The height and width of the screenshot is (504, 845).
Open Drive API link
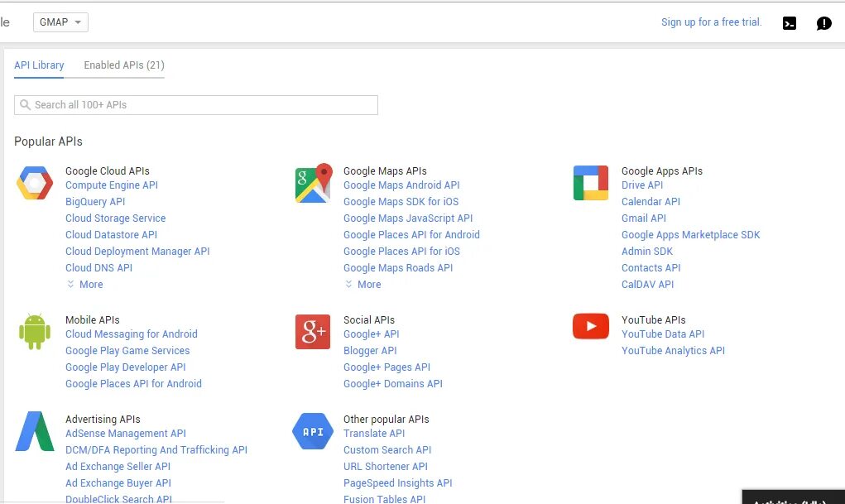coord(642,185)
